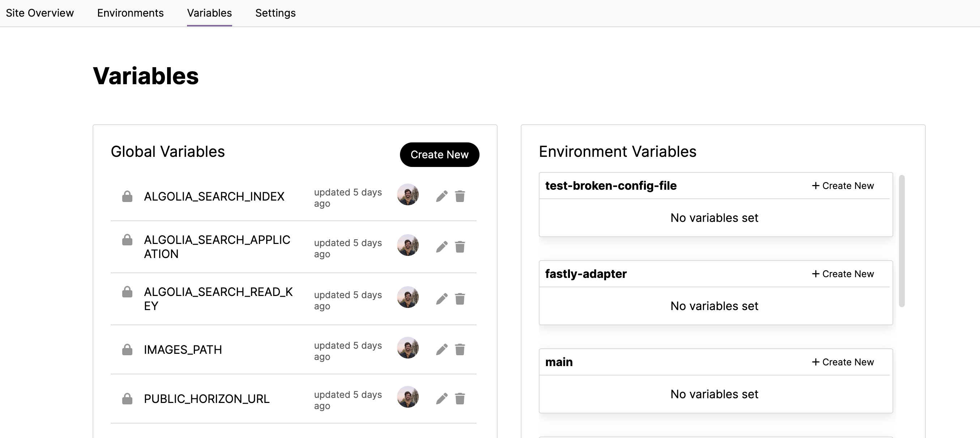
Task: Click the lock icon beside ALGOLIA_SEARCH_APPLICATION
Action: (x=127, y=240)
